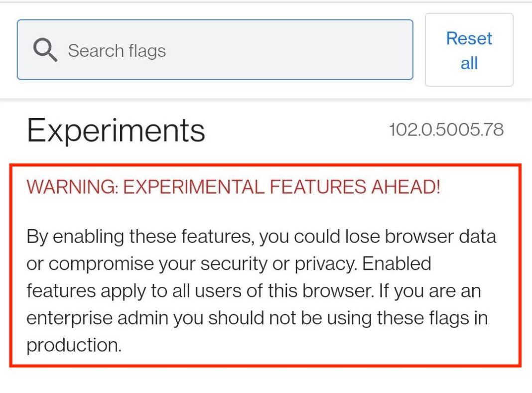
Task: Click the 'Search flags' placeholder text
Action: [117, 50]
